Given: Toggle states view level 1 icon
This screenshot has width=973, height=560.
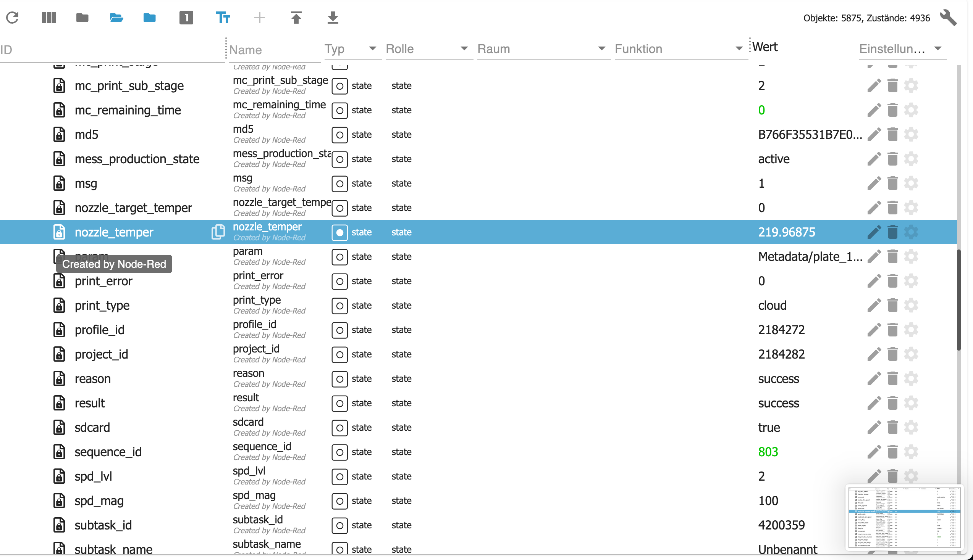Looking at the screenshot, I should [x=186, y=18].
